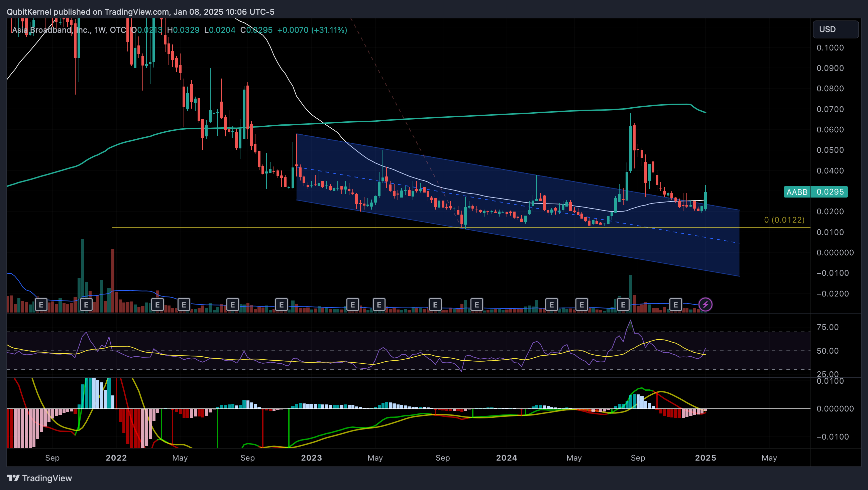Click the −0.0100 MACD axis label
The height and width of the screenshot is (490, 868).
click(833, 437)
